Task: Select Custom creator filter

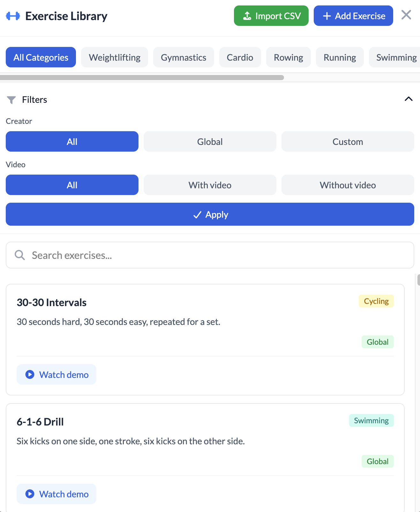Action: click(348, 141)
